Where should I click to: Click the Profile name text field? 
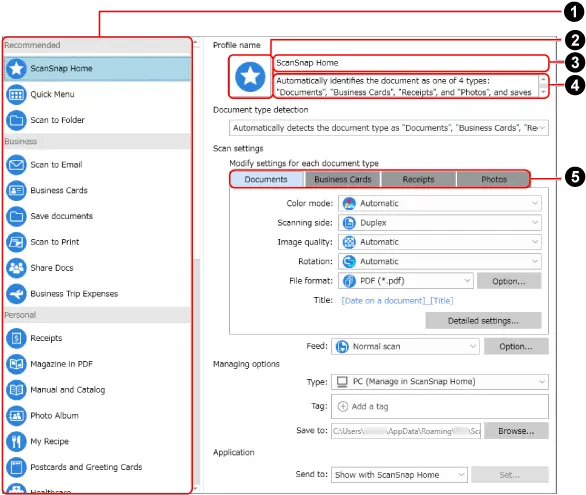tap(411, 63)
